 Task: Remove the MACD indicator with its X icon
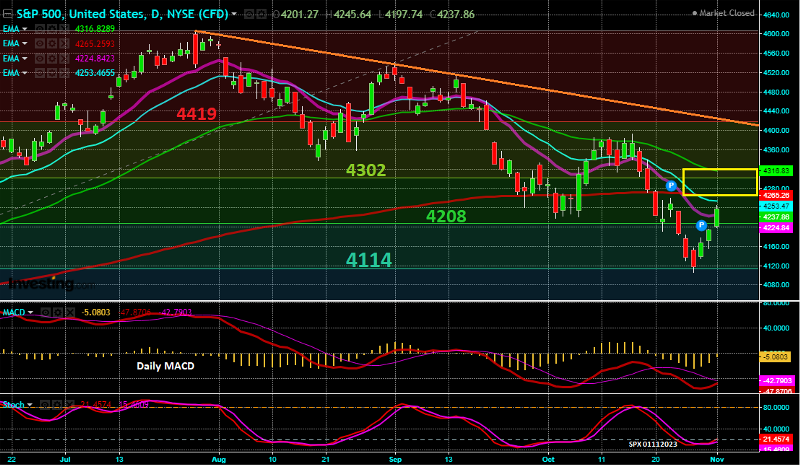coord(69,312)
